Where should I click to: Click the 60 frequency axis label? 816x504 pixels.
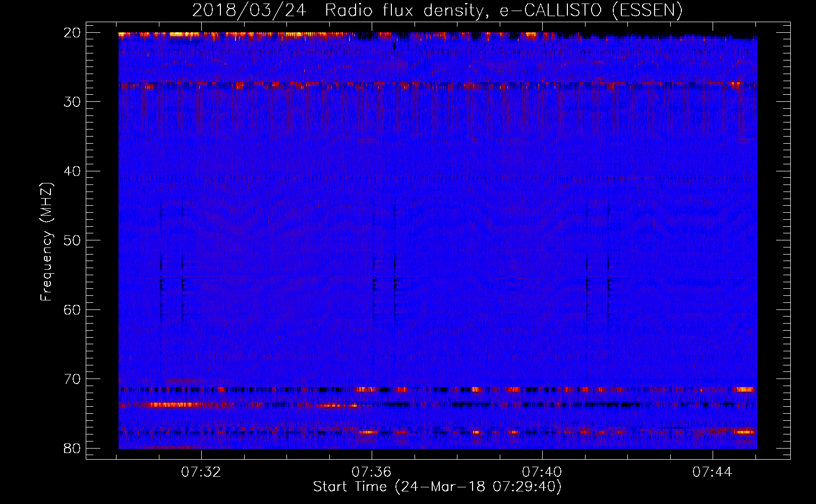coord(73,309)
